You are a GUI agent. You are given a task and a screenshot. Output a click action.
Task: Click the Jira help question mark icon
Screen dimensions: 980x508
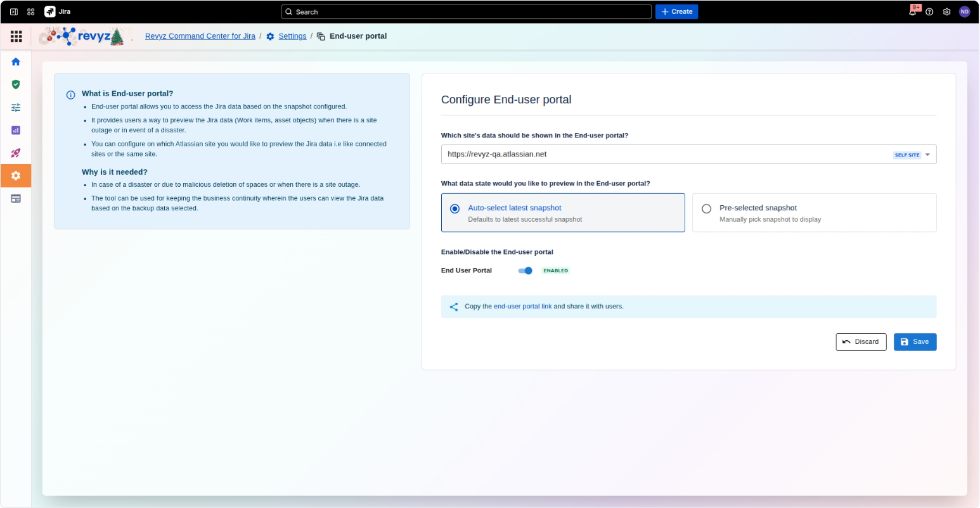(x=929, y=11)
